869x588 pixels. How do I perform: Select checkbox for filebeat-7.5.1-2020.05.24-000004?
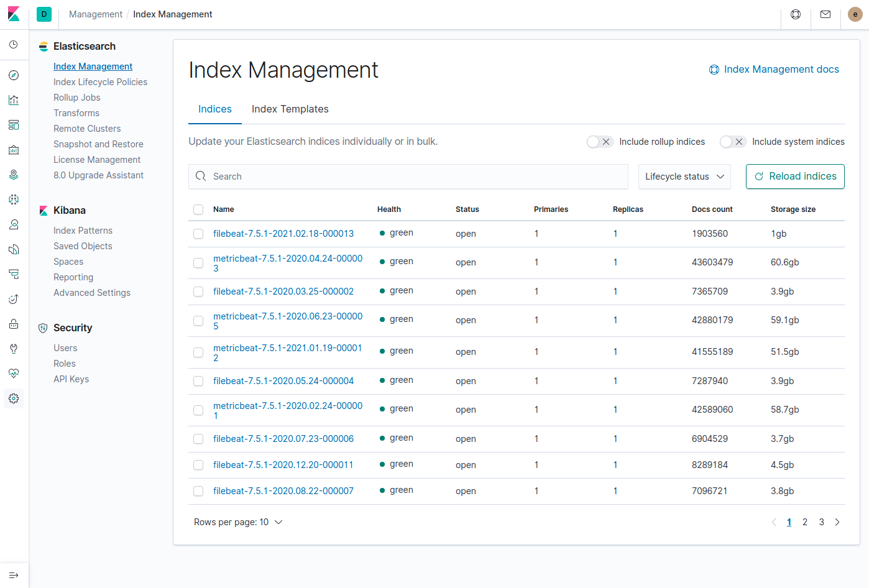(x=198, y=381)
